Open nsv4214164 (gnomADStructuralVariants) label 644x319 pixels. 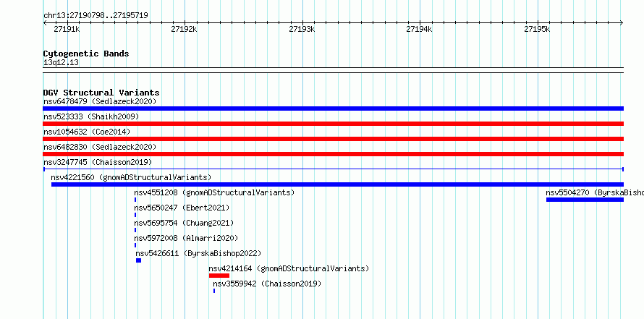click(289, 268)
